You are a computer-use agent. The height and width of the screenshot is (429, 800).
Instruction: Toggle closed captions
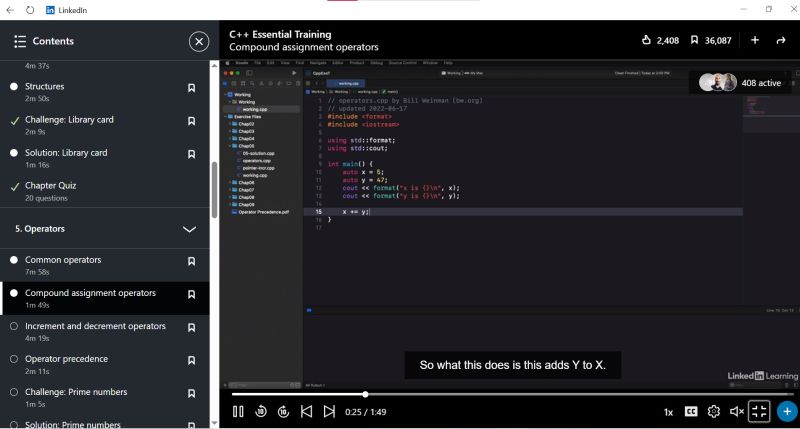pyautogui.click(x=691, y=412)
